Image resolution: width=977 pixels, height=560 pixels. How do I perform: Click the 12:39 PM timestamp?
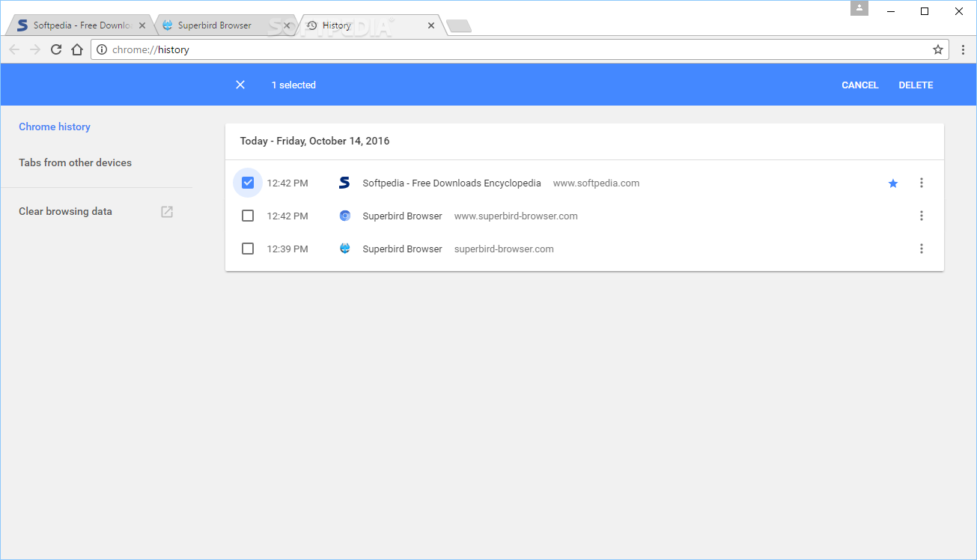coord(287,249)
